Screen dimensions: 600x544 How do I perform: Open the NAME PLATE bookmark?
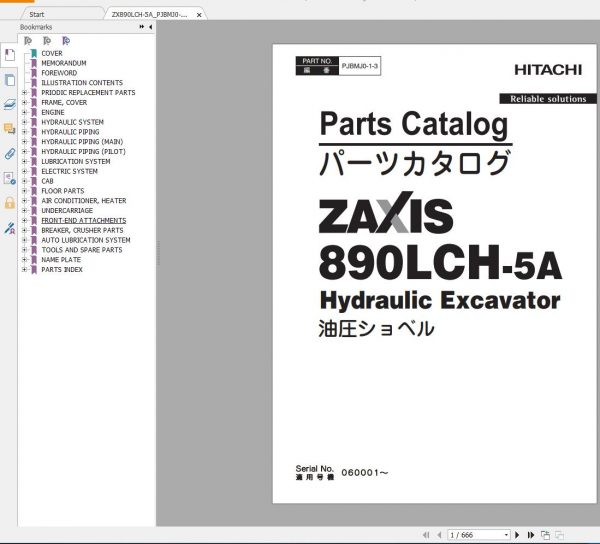pos(61,260)
